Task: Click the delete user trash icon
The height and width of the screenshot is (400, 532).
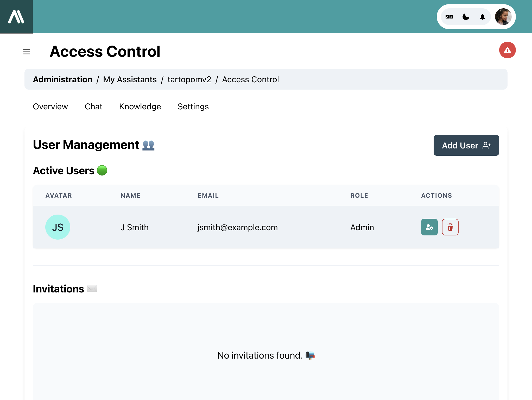Action: 450,227
